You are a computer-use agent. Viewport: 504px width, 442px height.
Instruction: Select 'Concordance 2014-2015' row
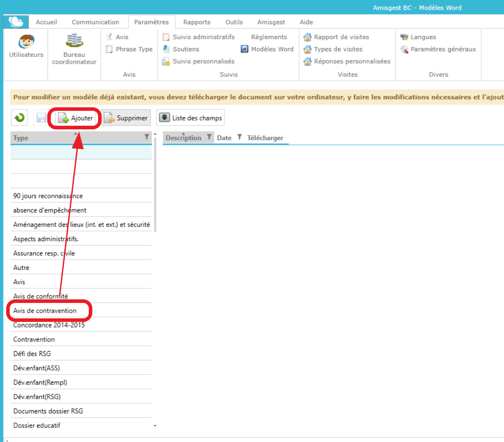click(x=81, y=325)
